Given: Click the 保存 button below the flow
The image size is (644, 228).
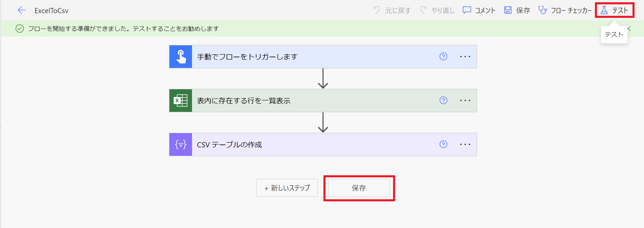Looking at the screenshot, I should pos(359,188).
